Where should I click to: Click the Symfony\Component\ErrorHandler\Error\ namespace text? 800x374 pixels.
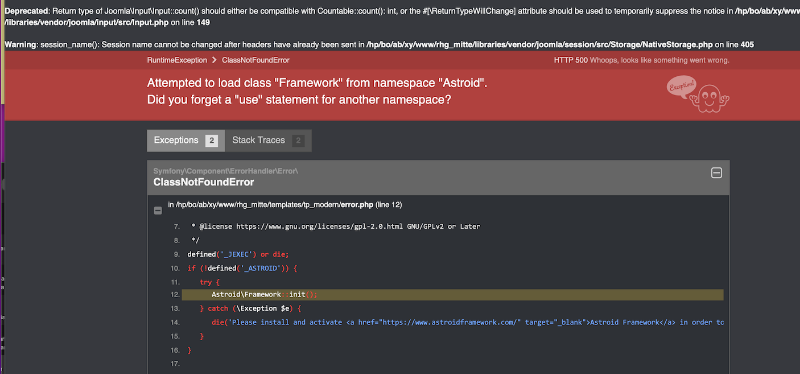[226, 171]
